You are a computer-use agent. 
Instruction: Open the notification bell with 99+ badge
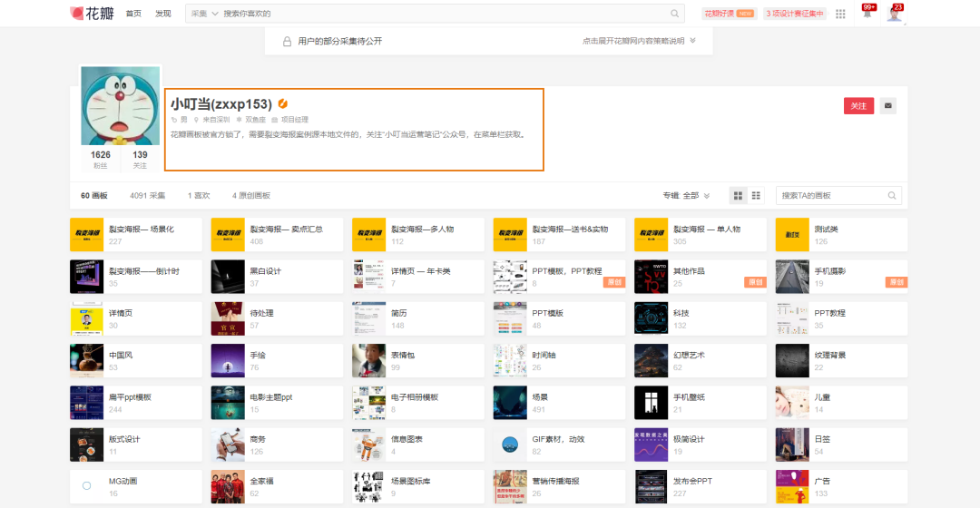coord(867,14)
